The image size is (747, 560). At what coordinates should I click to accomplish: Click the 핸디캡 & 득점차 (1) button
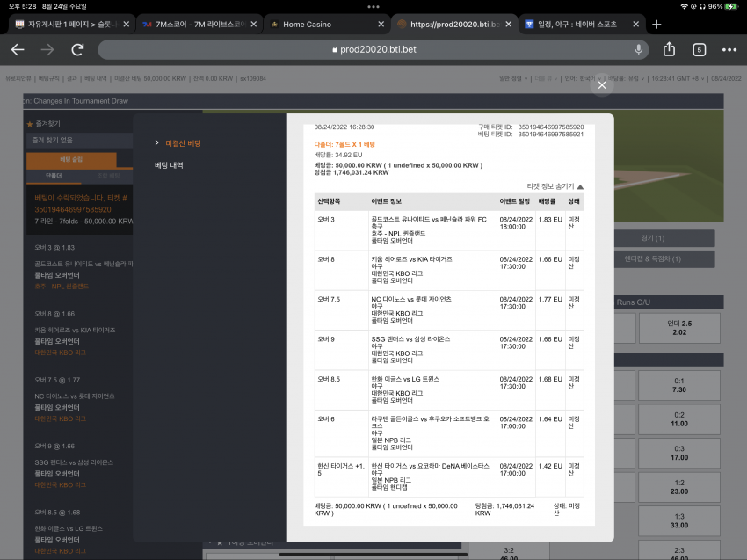click(664, 258)
